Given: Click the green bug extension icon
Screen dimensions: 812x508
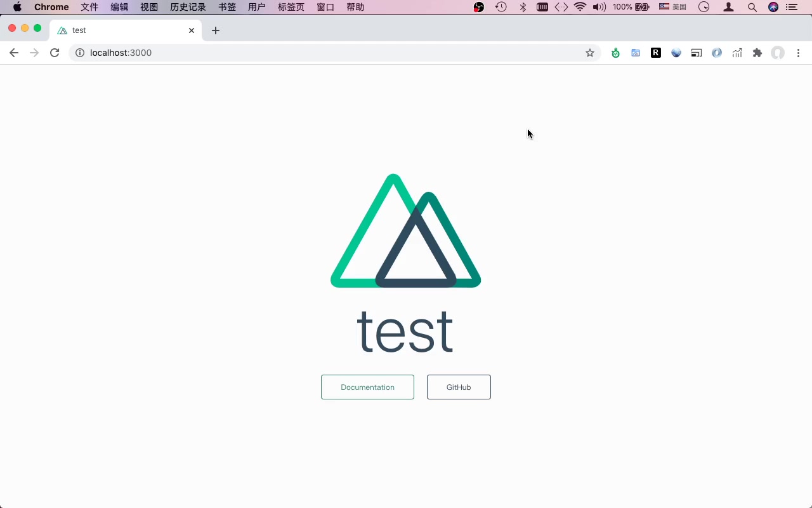Looking at the screenshot, I should point(615,53).
